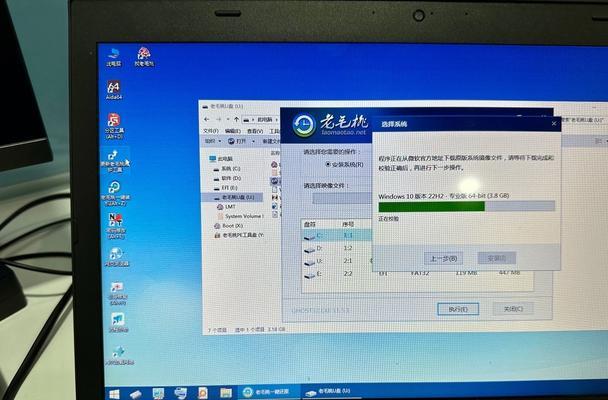Select Boot (X:) in navigation tree
This screenshot has height=400, width=608.
pos(228,226)
